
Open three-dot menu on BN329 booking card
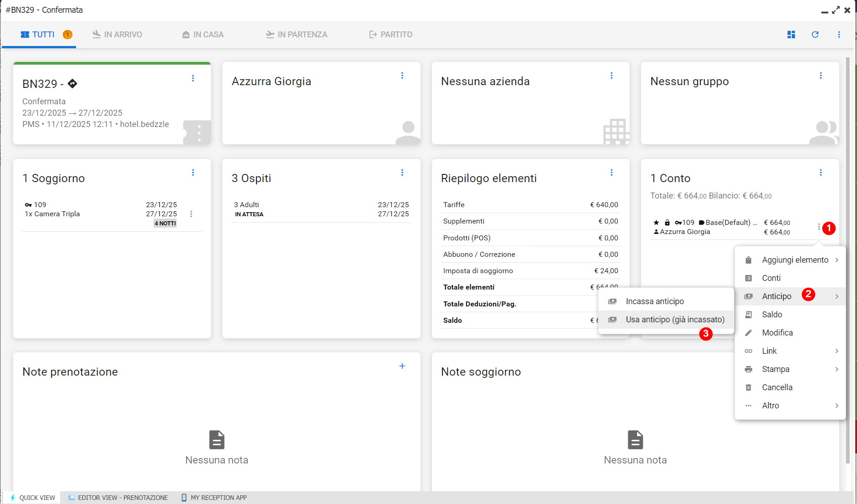[193, 78]
